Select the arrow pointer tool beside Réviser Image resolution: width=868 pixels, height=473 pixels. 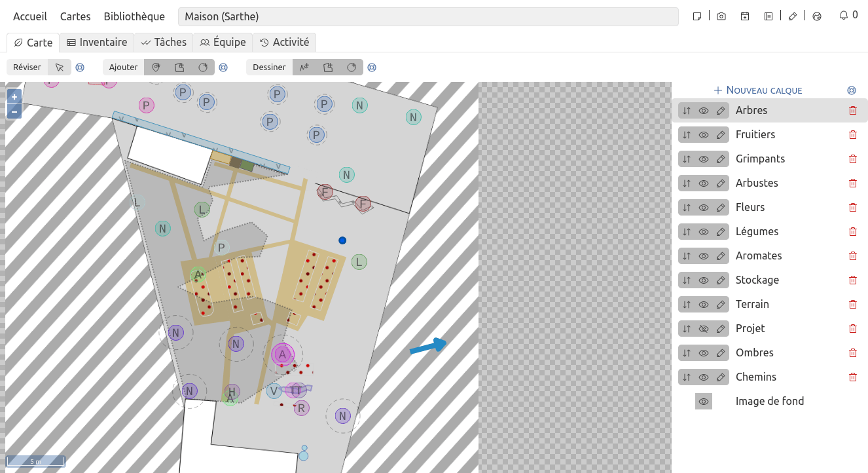(x=60, y=67)
